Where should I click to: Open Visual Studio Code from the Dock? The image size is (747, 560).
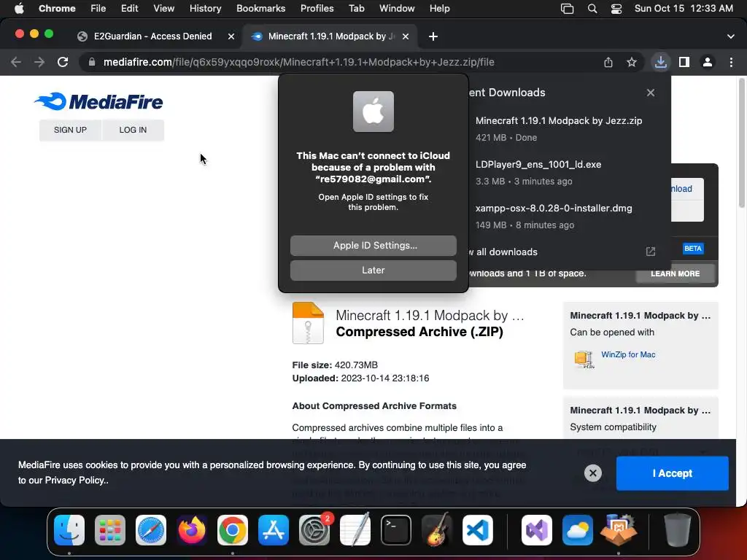(478, 530)
